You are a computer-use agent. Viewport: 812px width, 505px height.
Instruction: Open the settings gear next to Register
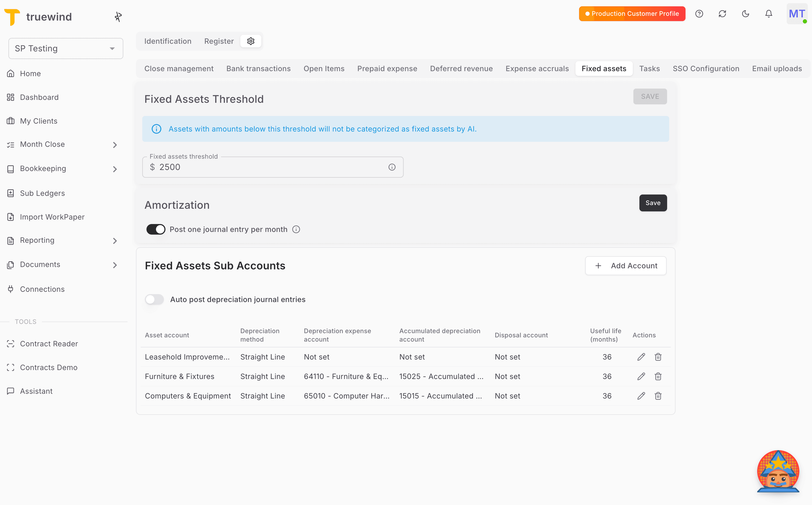[251, 41]
